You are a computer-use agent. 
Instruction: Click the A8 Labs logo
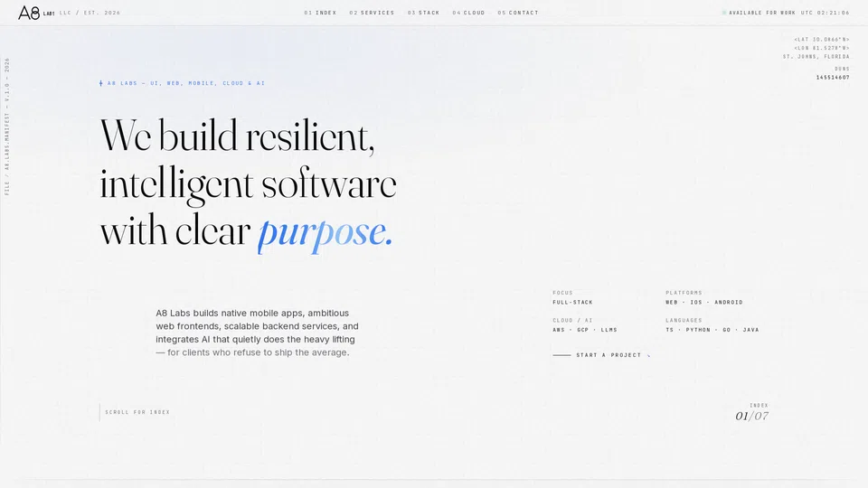(x=36, y=12)
